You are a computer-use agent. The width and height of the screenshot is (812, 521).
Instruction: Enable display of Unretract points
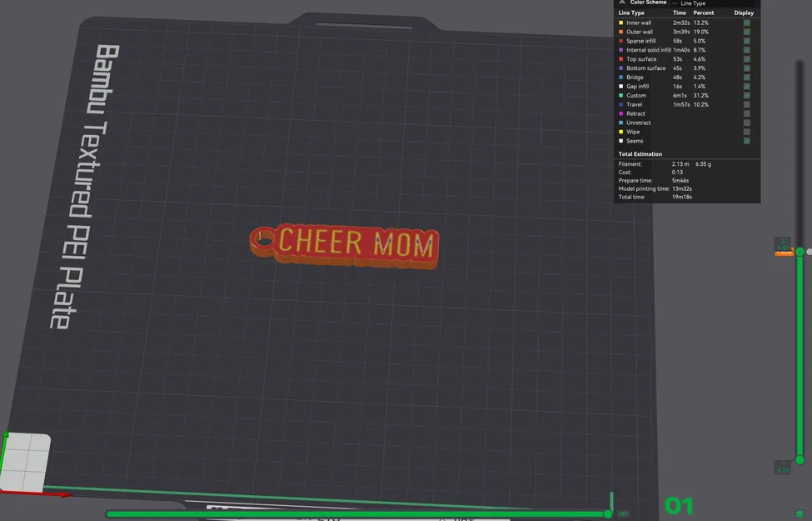[x=747, y=123]
